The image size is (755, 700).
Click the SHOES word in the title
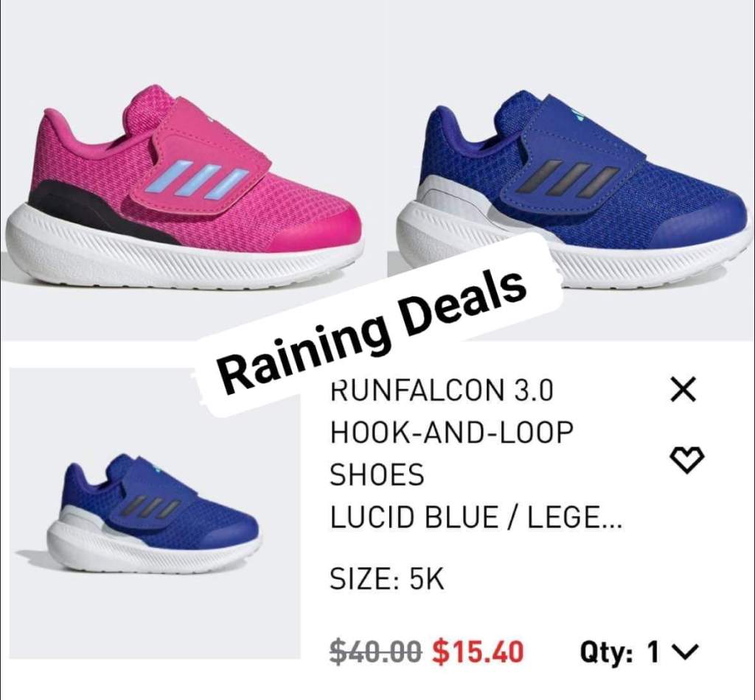(x=377, y=475)
